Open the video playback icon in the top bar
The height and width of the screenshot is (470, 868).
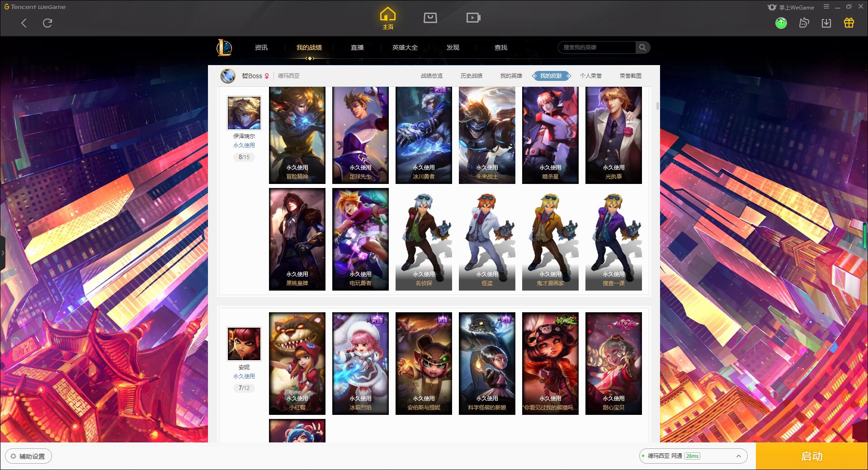tap(473, 18)
